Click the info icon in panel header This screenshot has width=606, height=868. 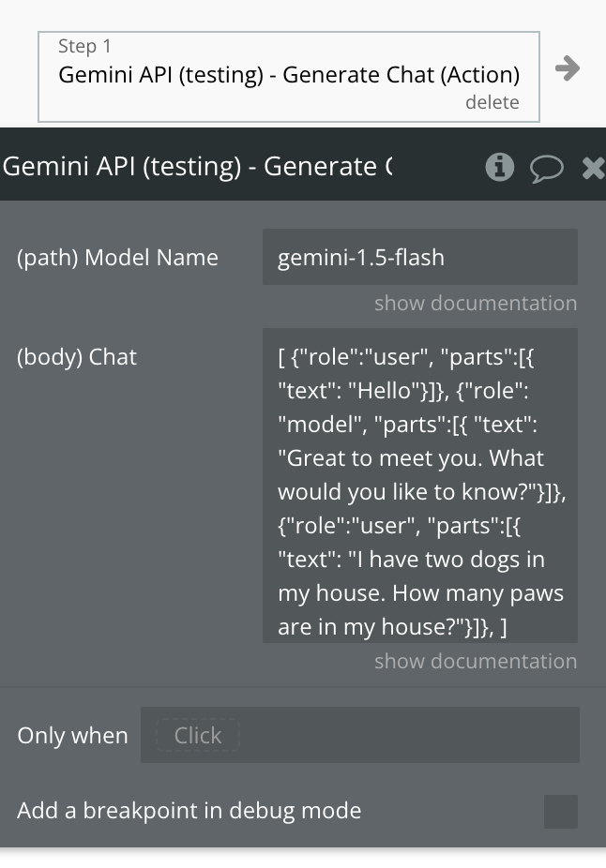click(499, 167)
